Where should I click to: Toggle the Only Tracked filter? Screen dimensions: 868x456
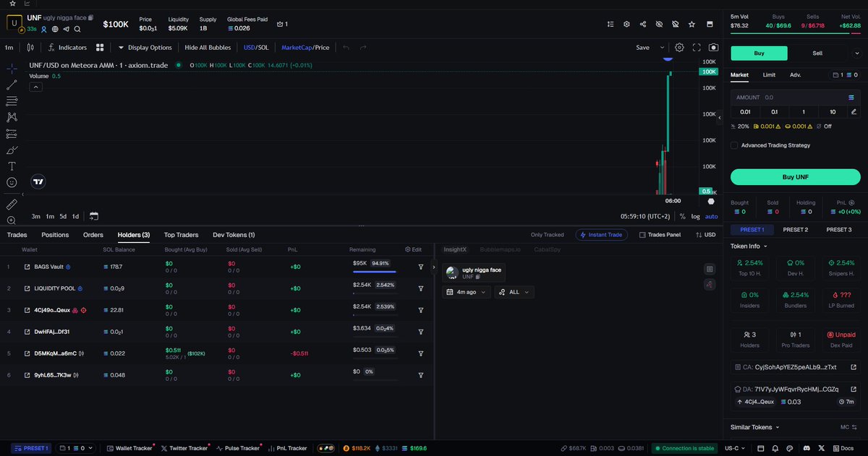point(547,235)
